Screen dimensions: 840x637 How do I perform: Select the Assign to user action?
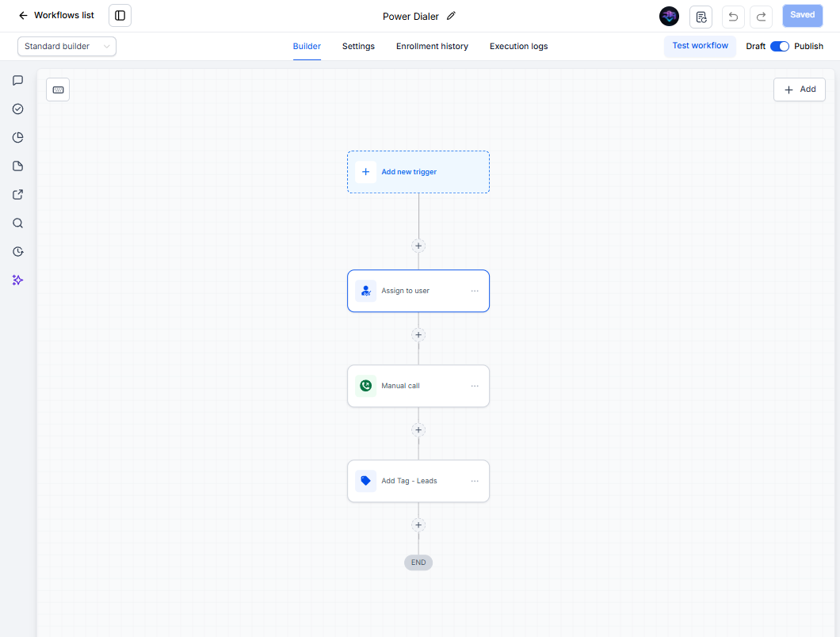click(x=418, y=291)
